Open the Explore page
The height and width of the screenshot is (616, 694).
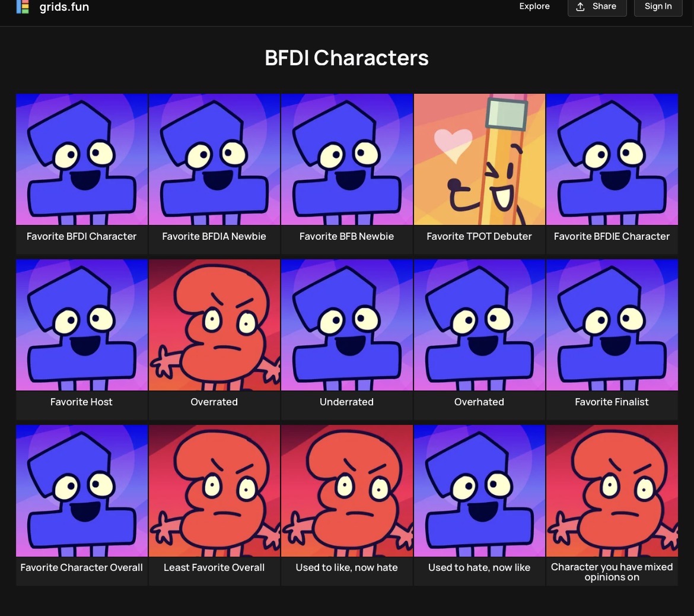point(534,6)
